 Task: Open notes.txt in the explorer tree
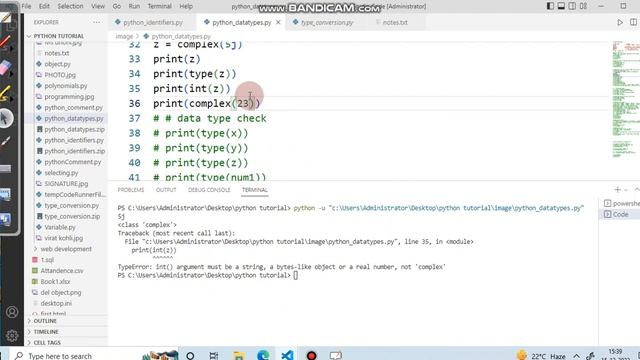tap(57, 53)
